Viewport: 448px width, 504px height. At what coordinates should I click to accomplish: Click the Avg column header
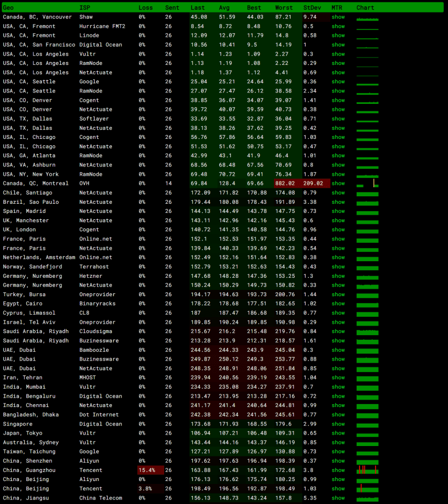coord(224,7)
